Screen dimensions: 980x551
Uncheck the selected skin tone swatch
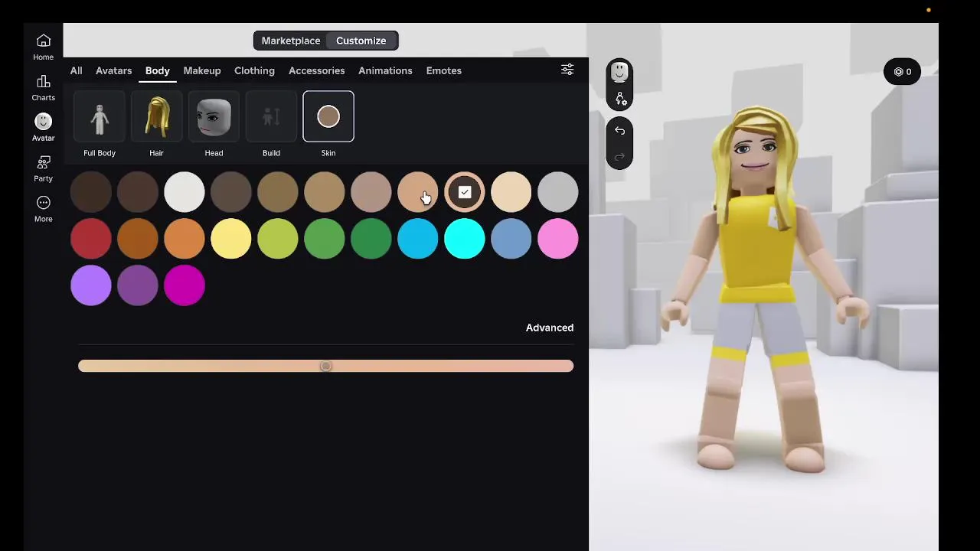coord(465,192)
